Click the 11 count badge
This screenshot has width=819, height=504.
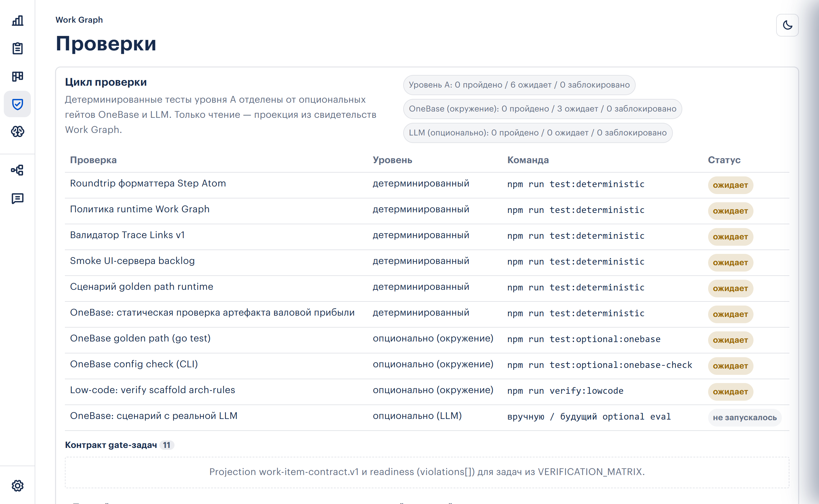click(167, 445)
